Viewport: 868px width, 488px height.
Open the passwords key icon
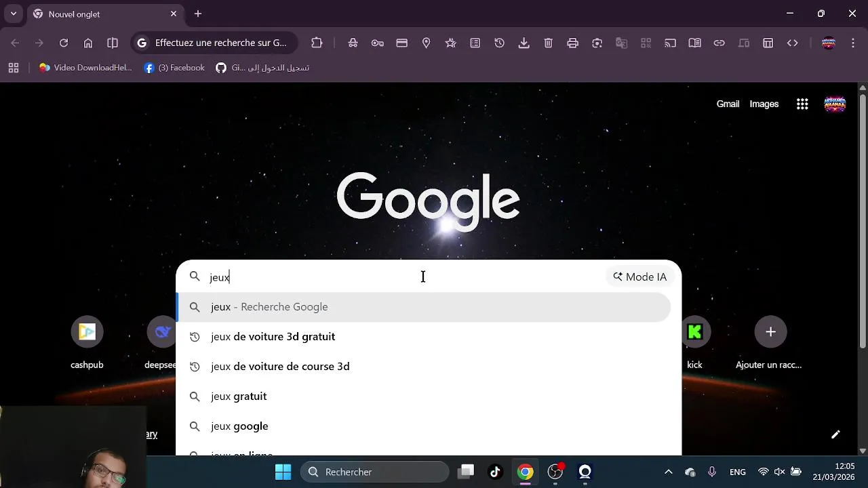tap(378, 43)
